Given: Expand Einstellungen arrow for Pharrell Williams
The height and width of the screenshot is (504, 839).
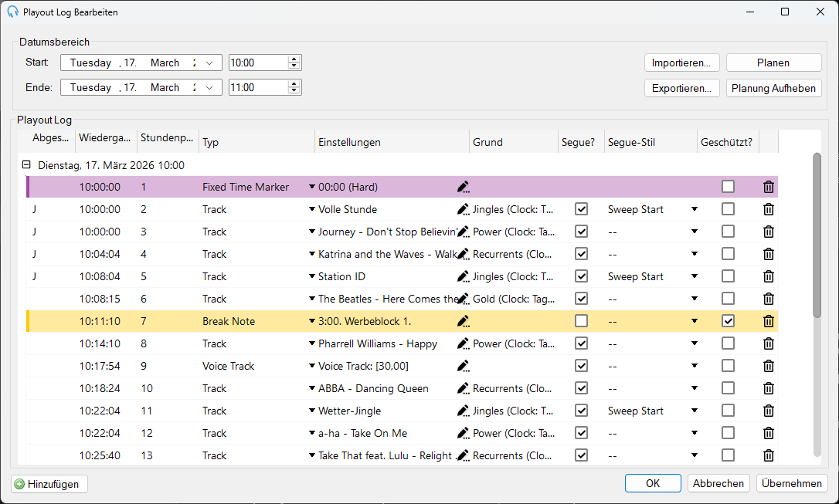Looking at the screenshot, I should coord(312,343).
